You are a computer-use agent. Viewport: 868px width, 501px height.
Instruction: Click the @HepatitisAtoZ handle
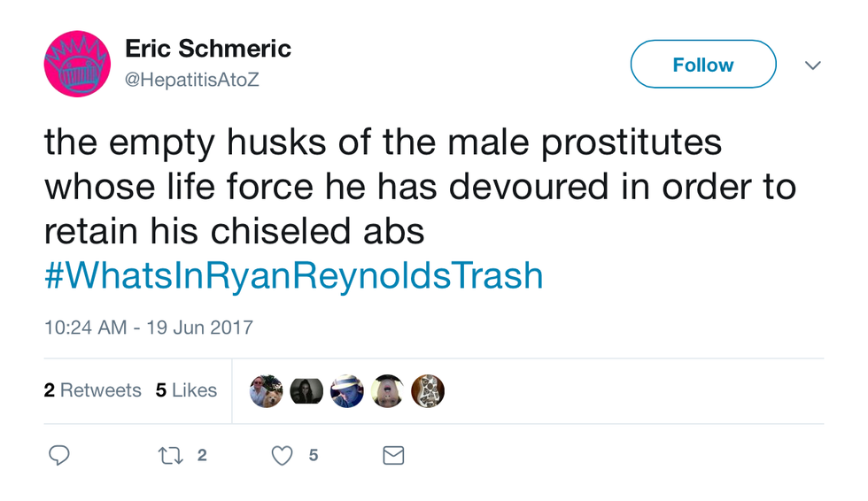[x=192, y=80]
